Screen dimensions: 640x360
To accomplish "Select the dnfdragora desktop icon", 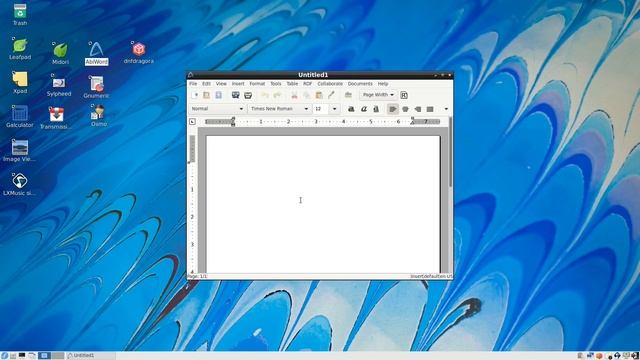I will [x=139, y=52].
